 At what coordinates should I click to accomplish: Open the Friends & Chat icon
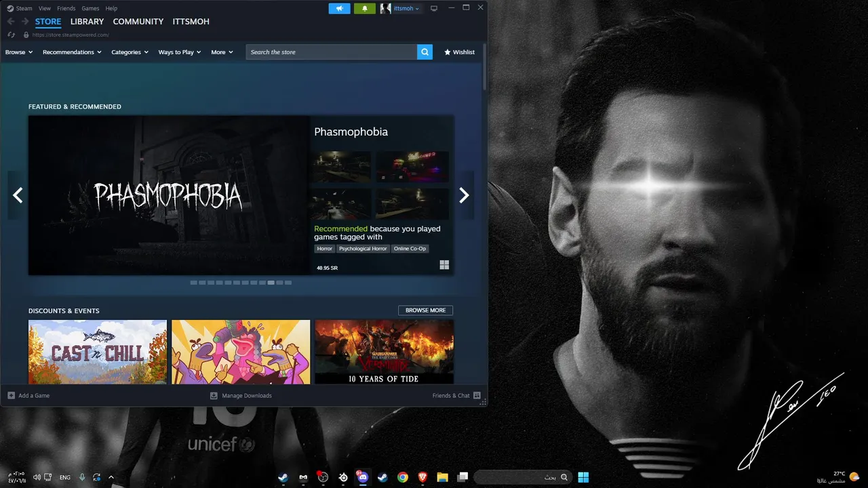477,396
